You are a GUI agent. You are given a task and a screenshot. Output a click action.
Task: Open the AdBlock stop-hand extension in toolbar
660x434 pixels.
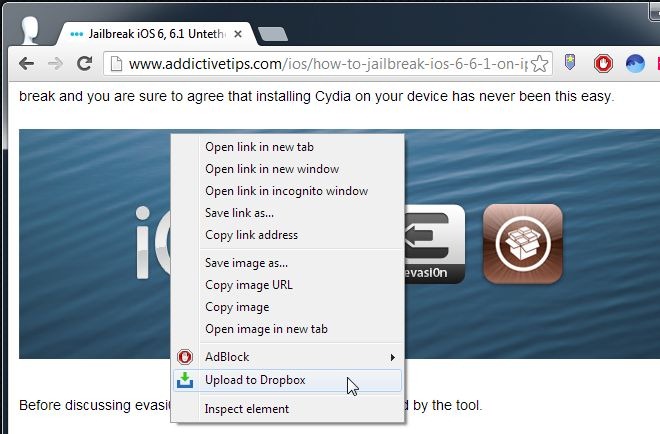pos(603,64)
